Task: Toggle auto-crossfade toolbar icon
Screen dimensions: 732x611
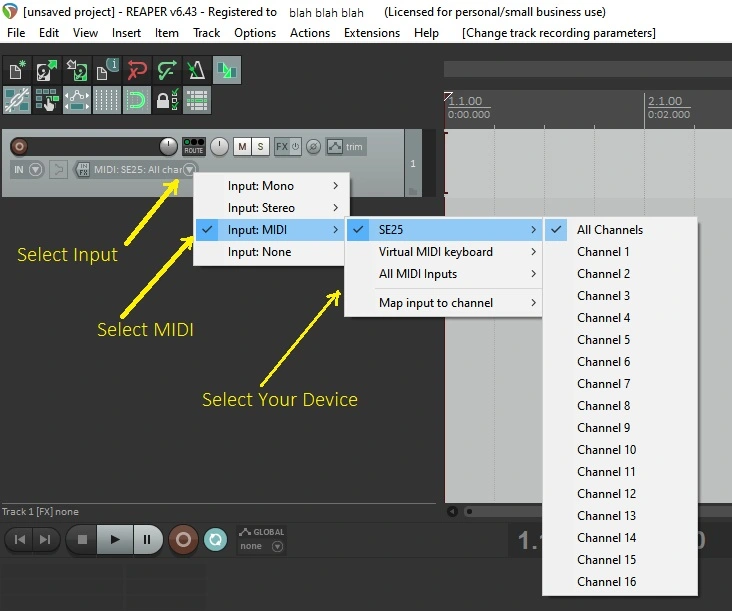Action: click(x=227, y=70)
